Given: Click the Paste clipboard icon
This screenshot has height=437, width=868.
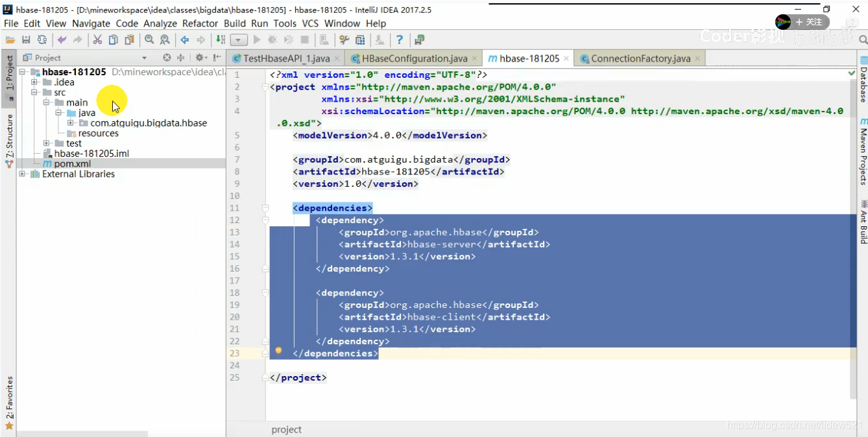Looking at the screenshot, I should [130, 40].
